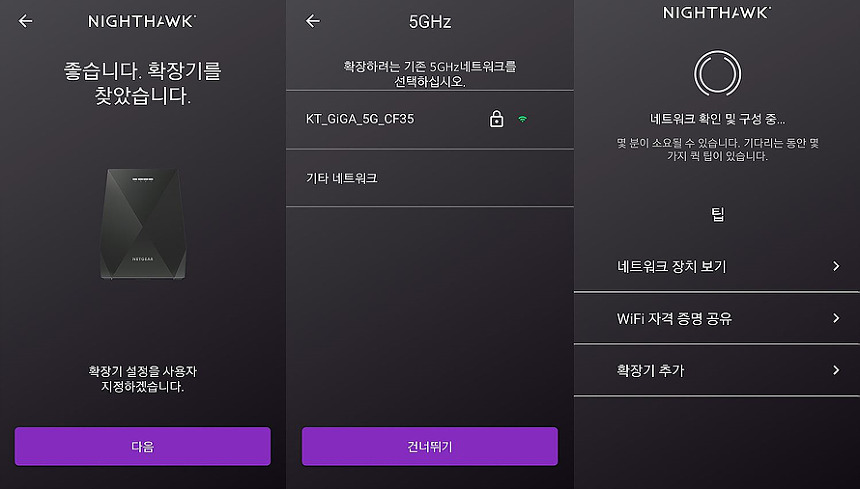Open the 확장기 추가 tip

coord(717,370)
